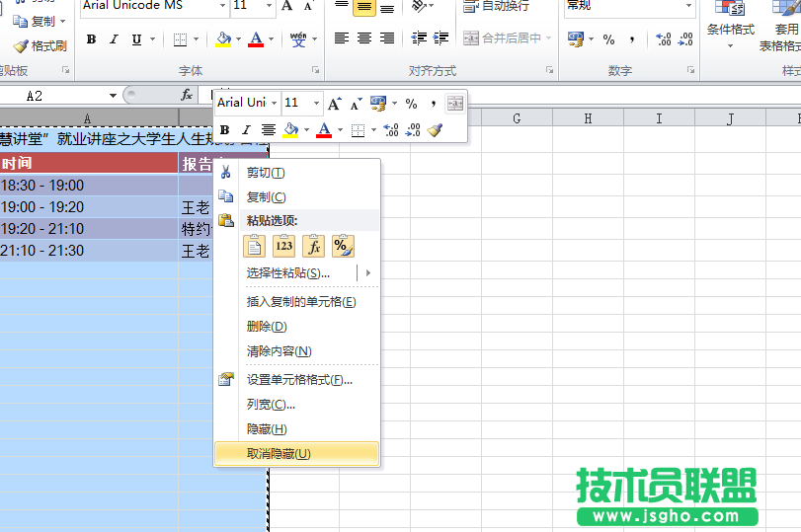Screen dimensions: 801x532
Task: Click the text orientation icon
Action: click(x=420, y=6)
